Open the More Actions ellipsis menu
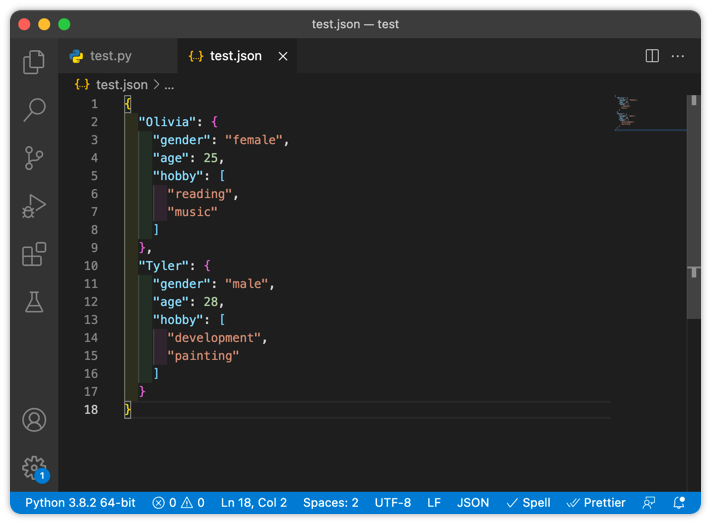 click(677, 56)
